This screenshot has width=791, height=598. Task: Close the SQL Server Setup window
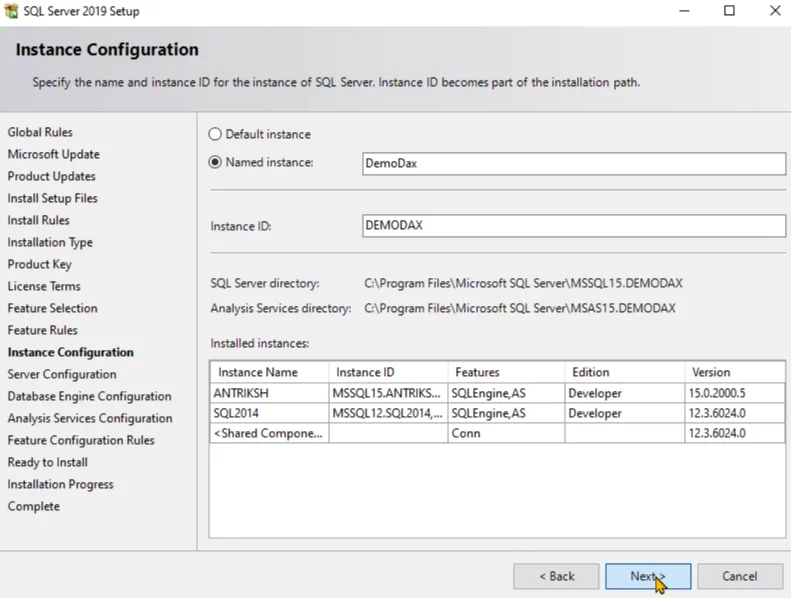pos(775,11)
